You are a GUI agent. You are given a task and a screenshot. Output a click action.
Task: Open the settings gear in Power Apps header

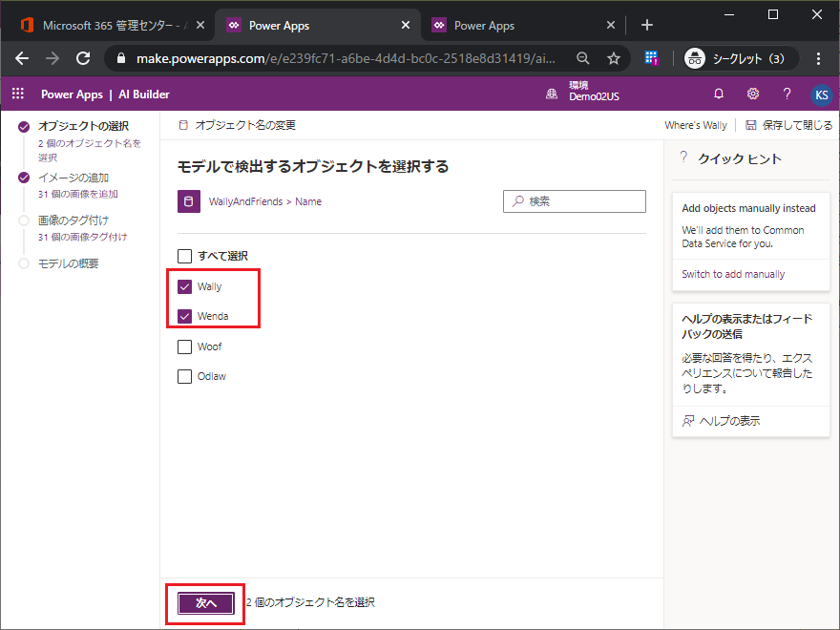coord(753,94)
